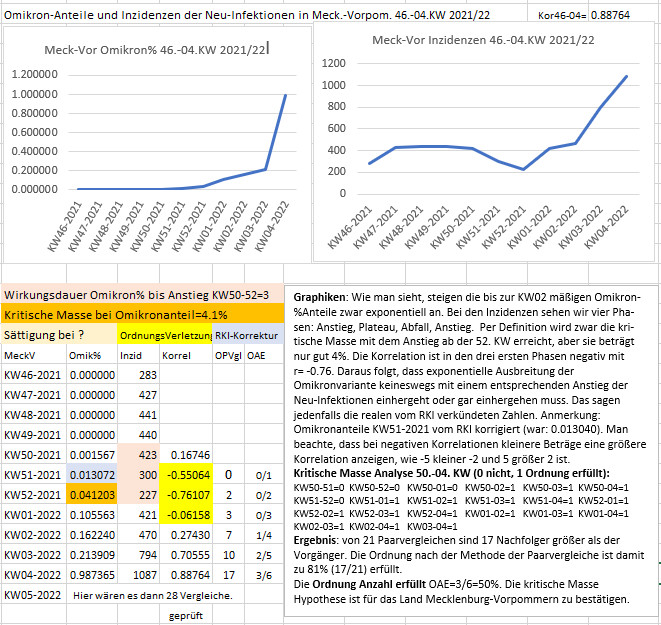Select the 'geprüft' cell

click(x=186, y=615)
